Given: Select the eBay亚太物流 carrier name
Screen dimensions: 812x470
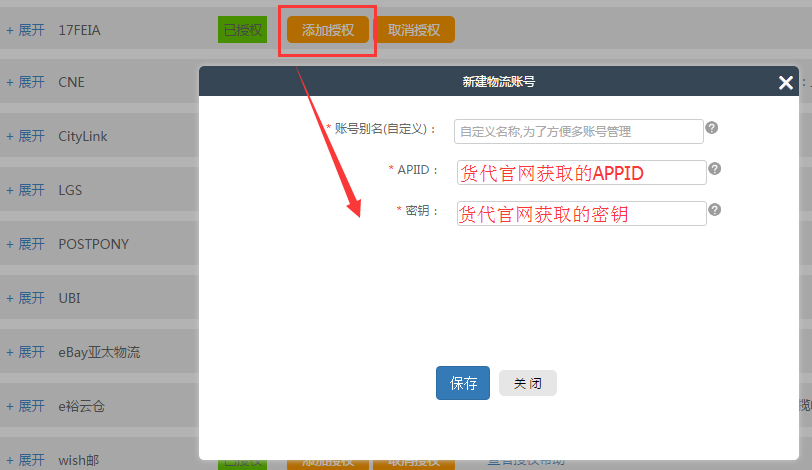Looking at the screenshot, I should click(x=99, y=352).
